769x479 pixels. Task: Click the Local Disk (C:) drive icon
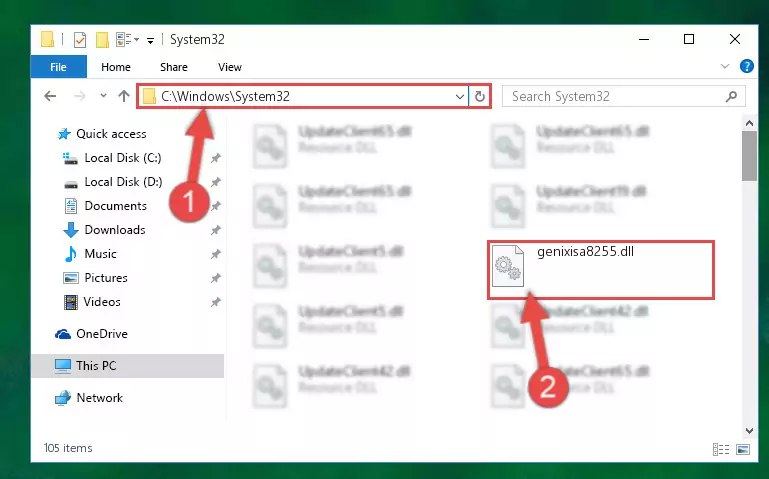(x=71, y=158)
